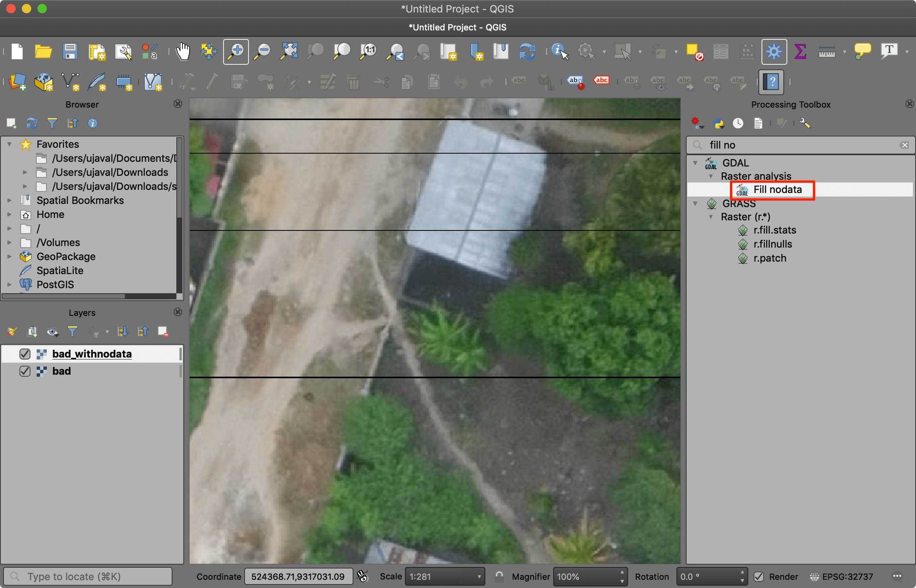Expand the Spatial Bookmarks tree node
This screenshot has width=916, height=588.
pos(9,200)
